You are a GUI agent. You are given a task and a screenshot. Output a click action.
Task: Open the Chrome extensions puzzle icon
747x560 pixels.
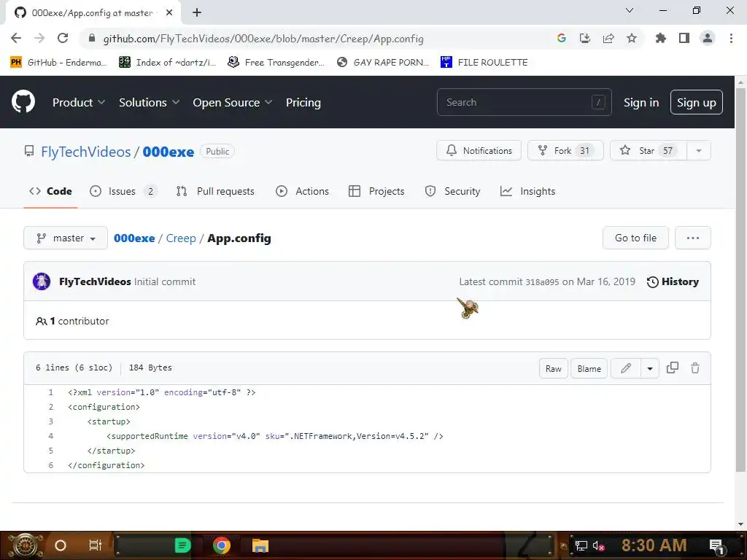(x=661, y=38)
